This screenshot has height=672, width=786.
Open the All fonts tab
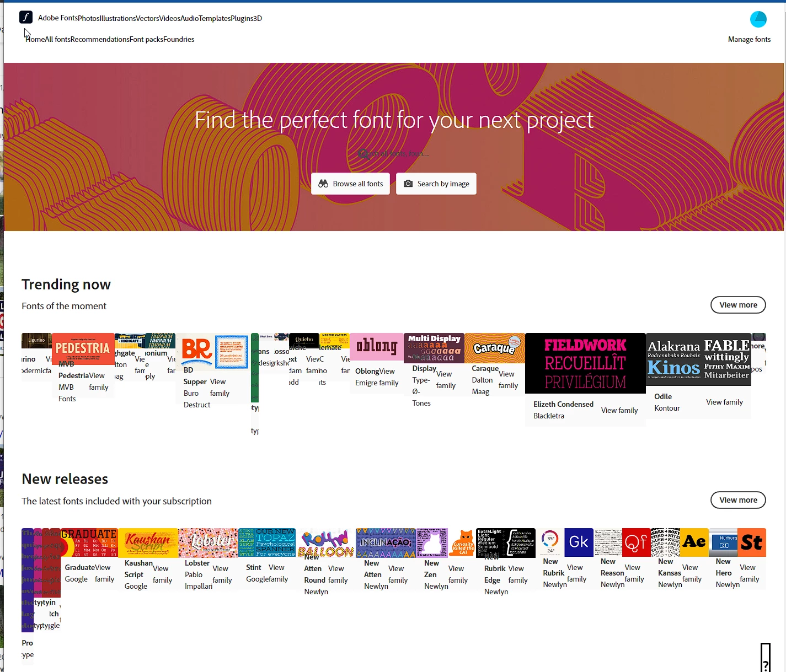(x=57, y=39)
